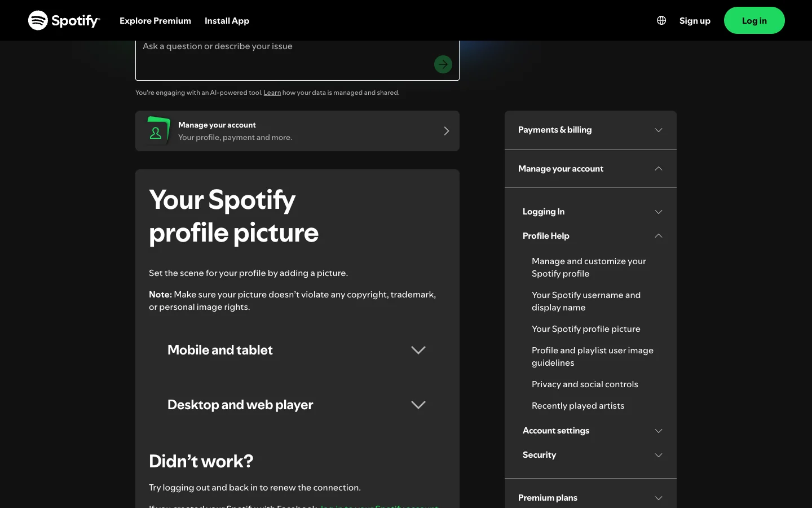812x508 pixels.
Task: Click the Premium plans label
Action: (x=548, y=498)
